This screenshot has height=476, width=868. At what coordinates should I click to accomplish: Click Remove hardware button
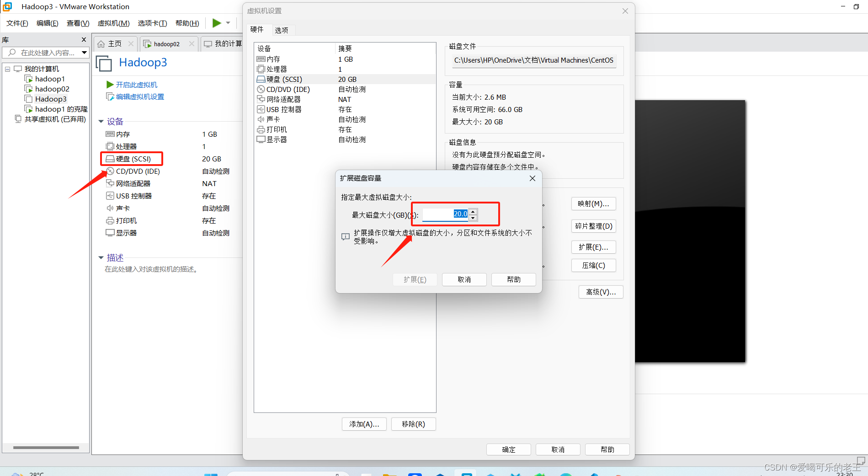(x=413, y=424)
